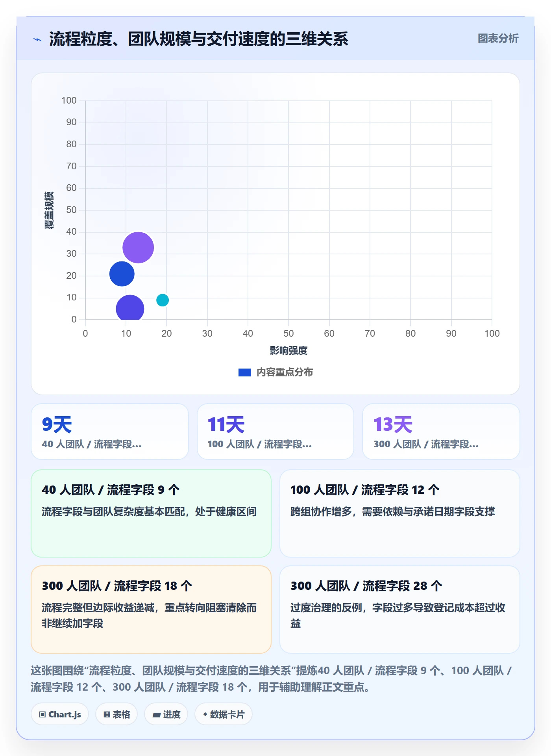Toggle the 内容重点分布 legend color box
Screen dimensions: 551x756
pyautogui.click(x=244, y=372)
